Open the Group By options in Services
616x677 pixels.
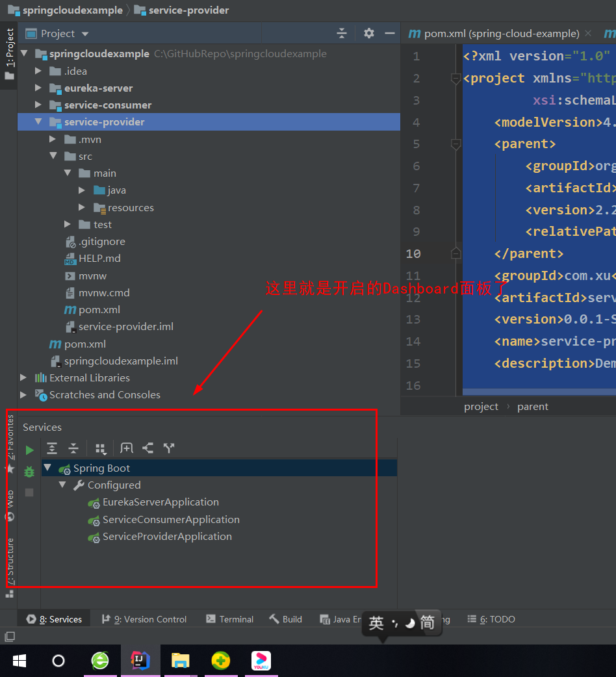point(101,449)
